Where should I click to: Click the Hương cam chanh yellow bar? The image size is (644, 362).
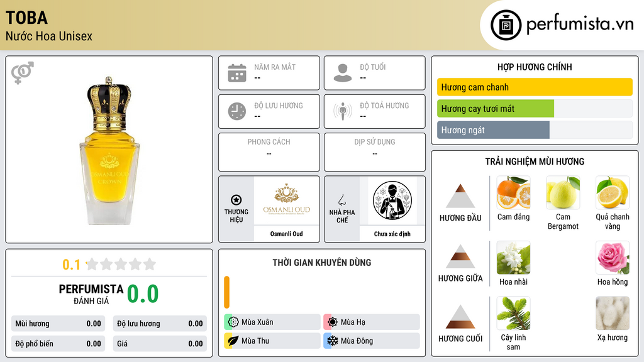point(535,87)
